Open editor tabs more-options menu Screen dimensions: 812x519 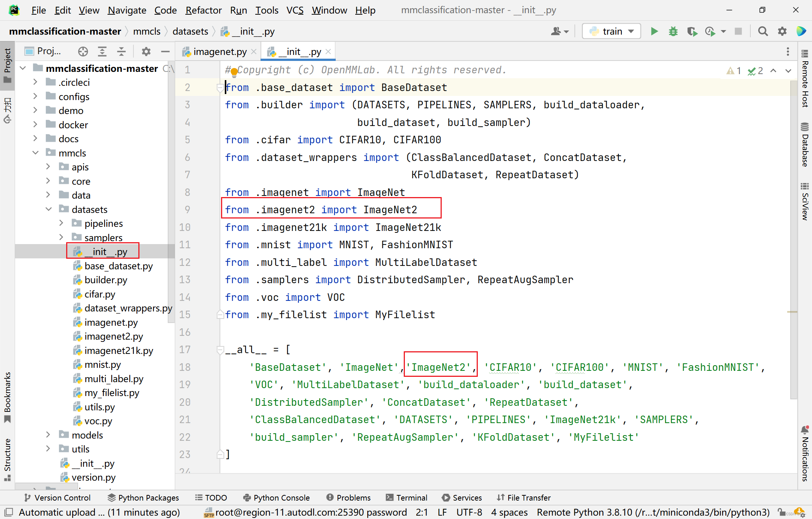tap(788, 52)
